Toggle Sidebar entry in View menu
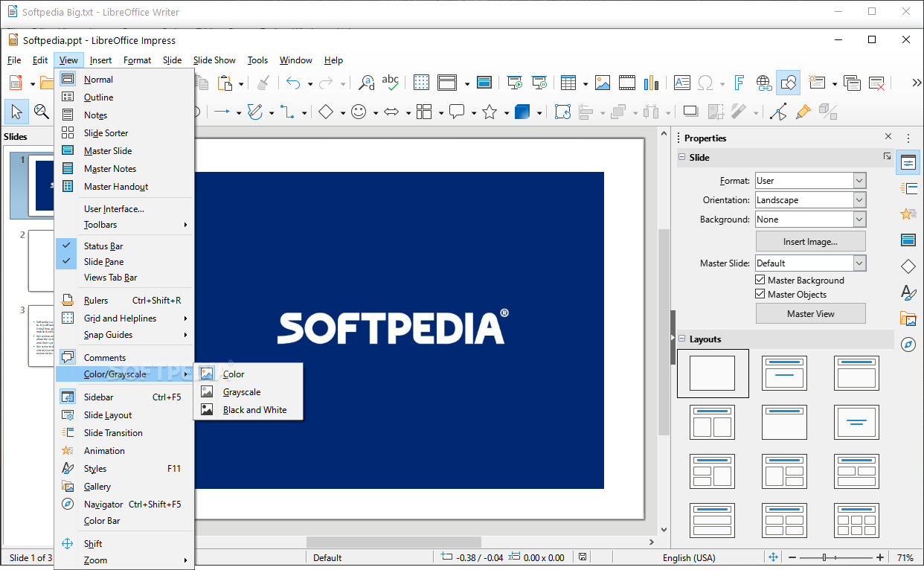Screen dimensions: 924x570 (125, 397)
